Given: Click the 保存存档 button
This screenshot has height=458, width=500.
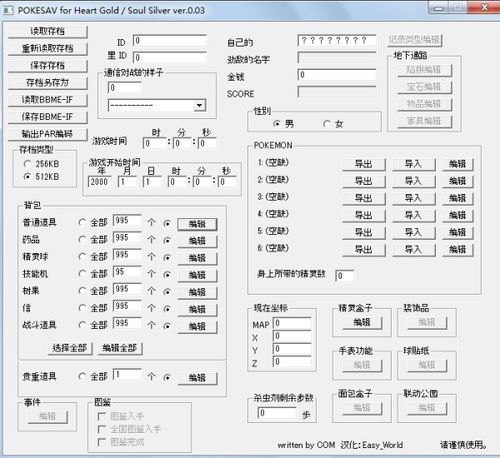Looking at the screenshot, I should (x=47, y=66).
